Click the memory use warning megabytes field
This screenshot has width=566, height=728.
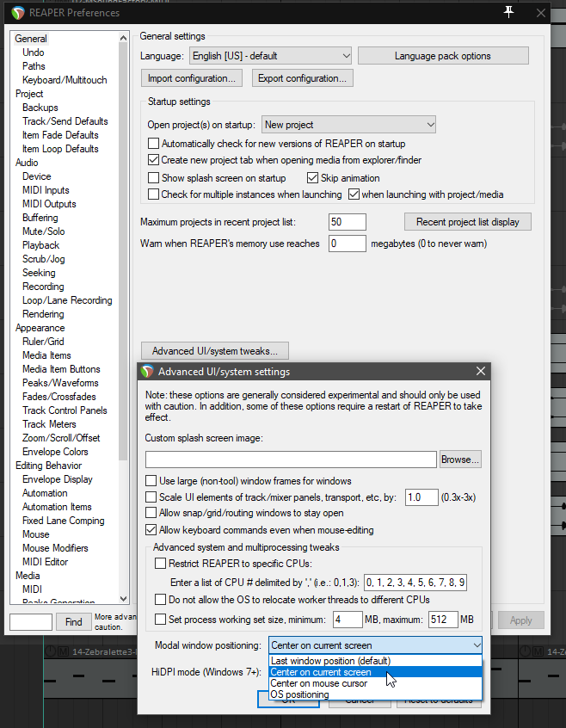pos(347,244)
